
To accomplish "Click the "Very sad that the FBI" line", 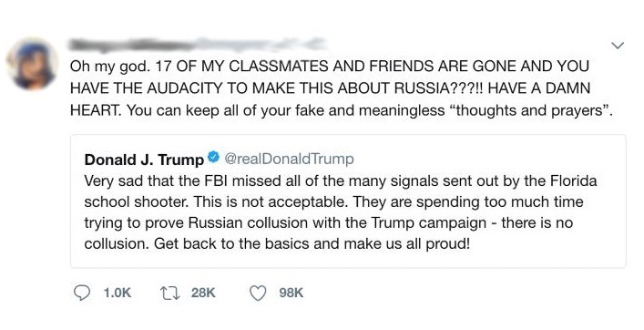I will (341, 180).
